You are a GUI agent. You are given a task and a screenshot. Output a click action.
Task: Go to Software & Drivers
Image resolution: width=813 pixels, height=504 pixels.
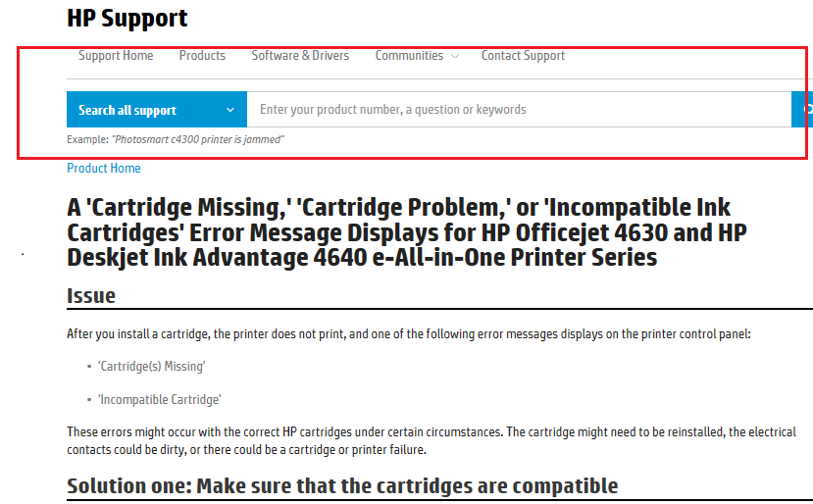point(300,56)
